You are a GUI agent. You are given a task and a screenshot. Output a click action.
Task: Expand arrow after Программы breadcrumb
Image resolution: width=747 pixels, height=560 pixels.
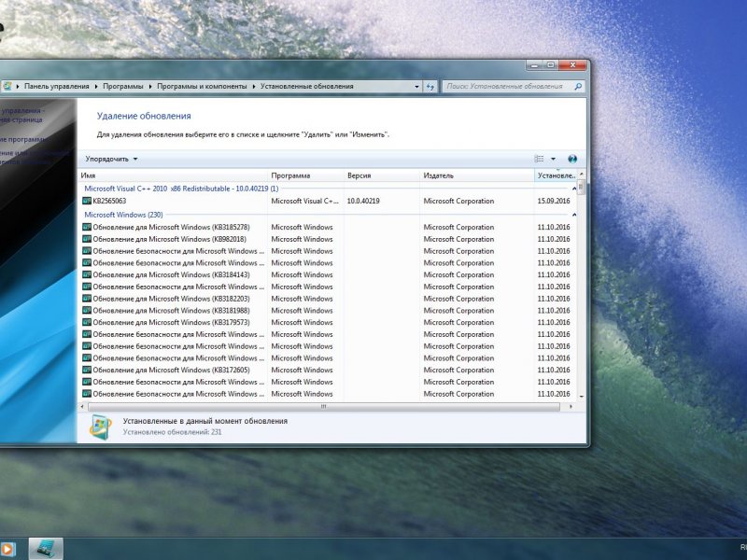pyautogui.click(x=150, y=87)
